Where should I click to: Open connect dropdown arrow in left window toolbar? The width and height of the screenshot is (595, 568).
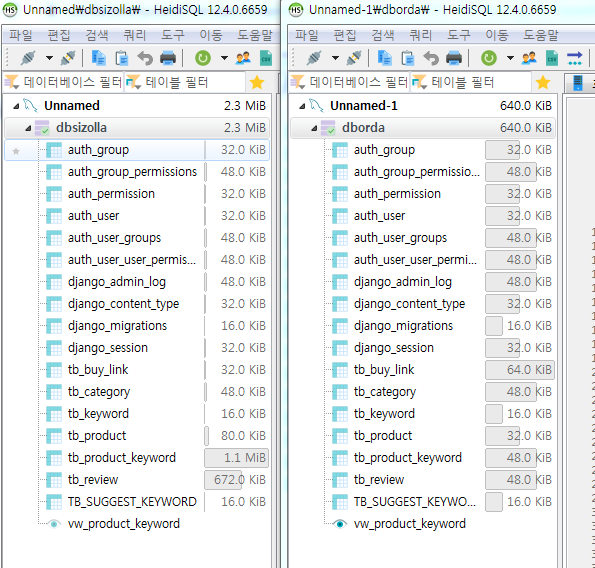49,58
